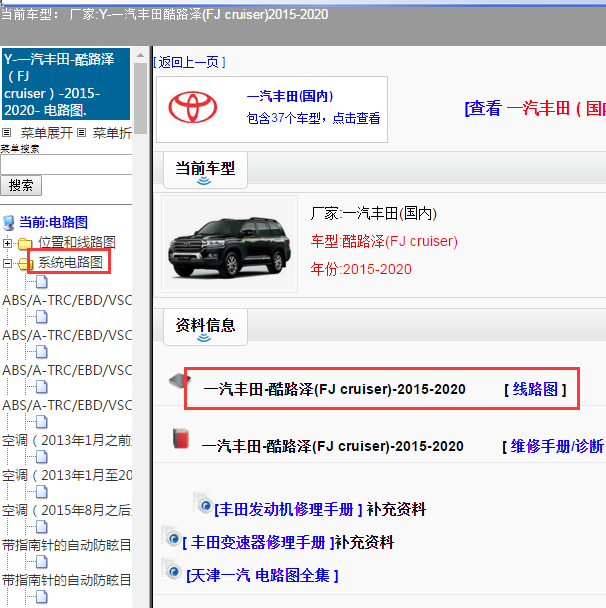Open 天津一汽 电路图全集 link
The height and width of the screenshot is (608, 606).
262,575
